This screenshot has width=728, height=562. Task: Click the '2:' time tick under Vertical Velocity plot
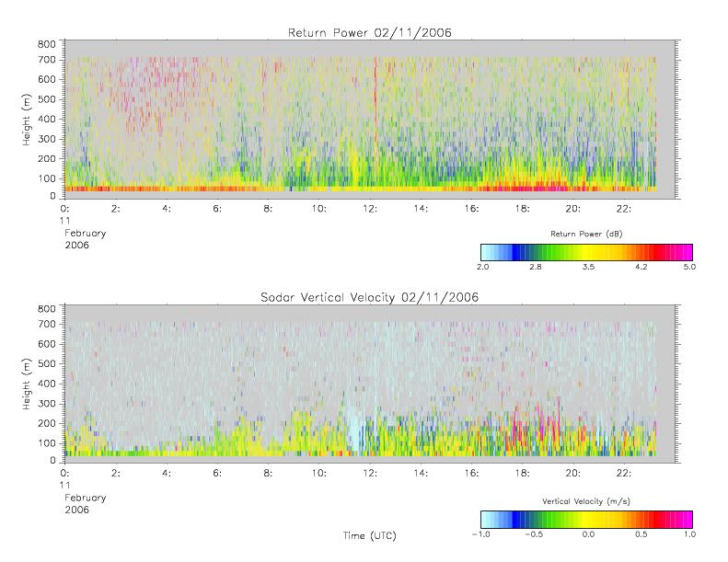point(116,473)
